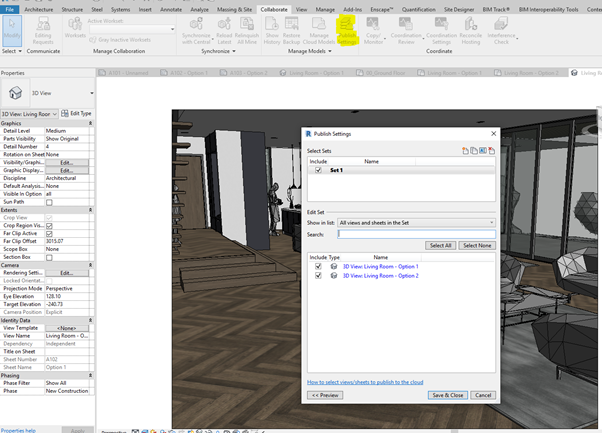
Task: Click the Duplicate set icon in Publish Settings
Action: click(474, 151)
